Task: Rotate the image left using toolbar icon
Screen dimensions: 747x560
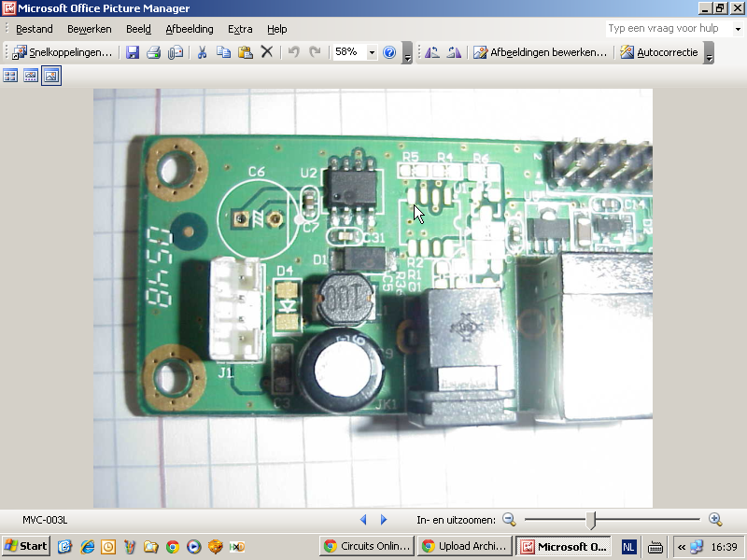Action: coord(432,52)
